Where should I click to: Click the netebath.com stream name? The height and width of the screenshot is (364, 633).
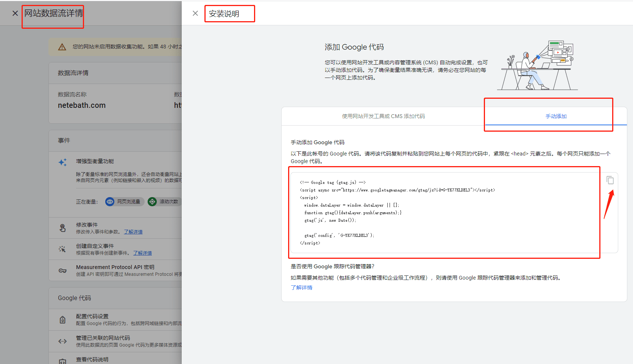82,105
